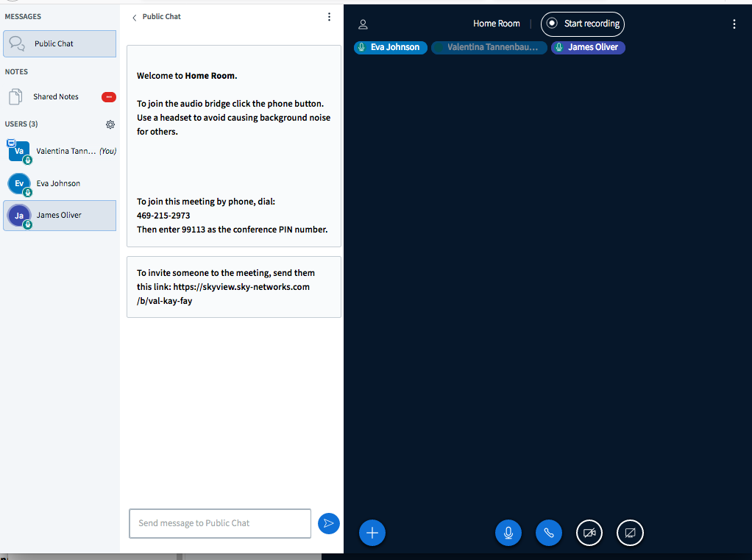Image resolution: width=752 pixels, height=560 pixels.
Task: Click the message input field
Action: (220, 523)
